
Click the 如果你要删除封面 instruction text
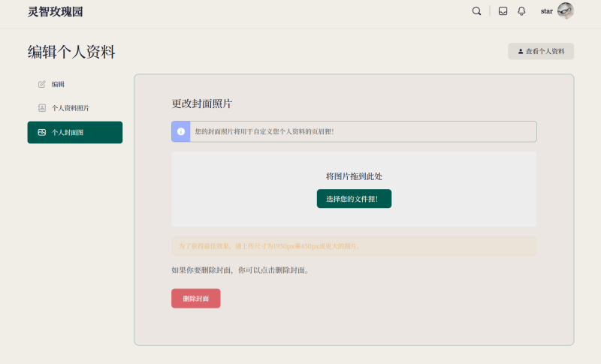point(240,270)
